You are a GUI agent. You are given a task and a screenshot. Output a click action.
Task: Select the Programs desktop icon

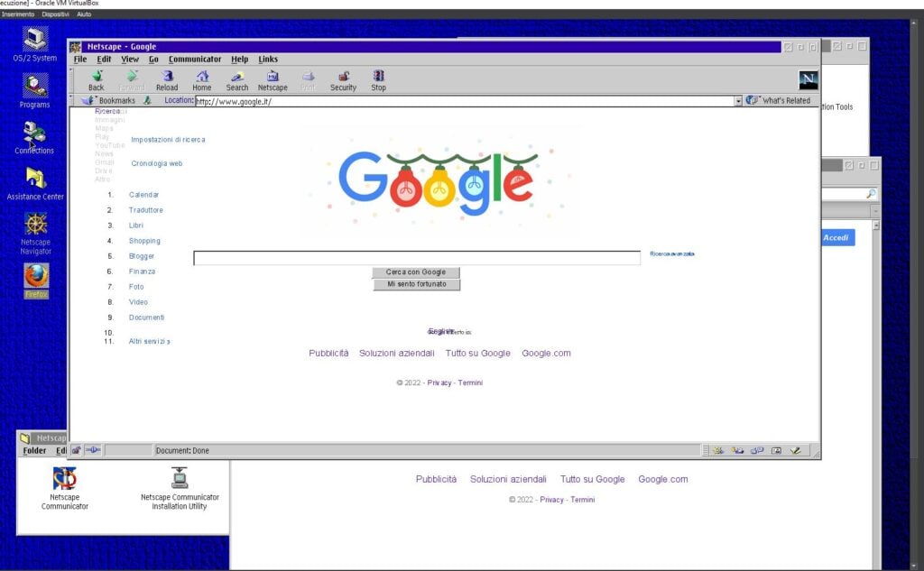click(x=35, y=86)
